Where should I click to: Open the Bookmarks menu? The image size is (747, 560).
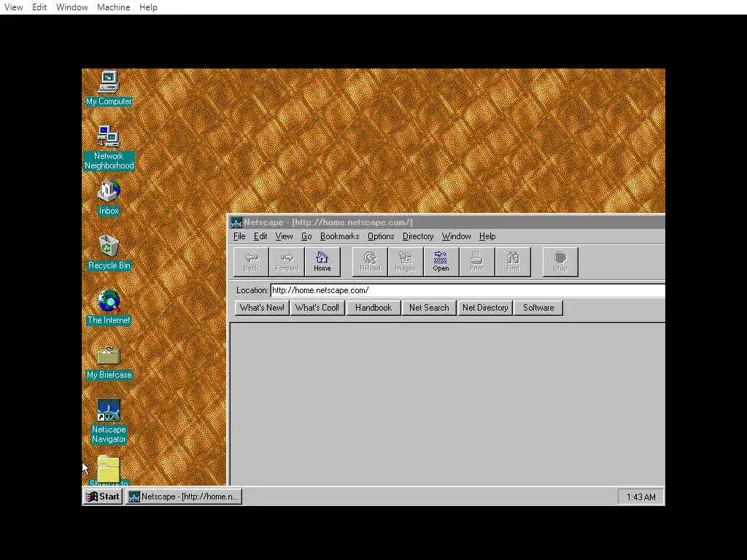(340, 236)
